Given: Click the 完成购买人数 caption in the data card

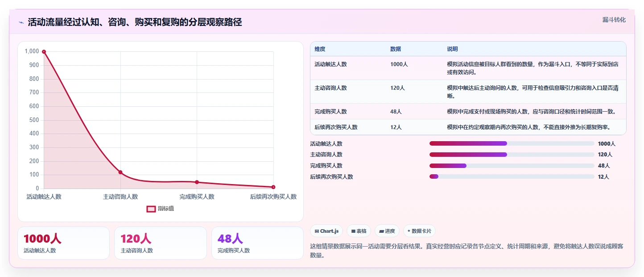Looking at the screenshot, I should tap(234, 251).
